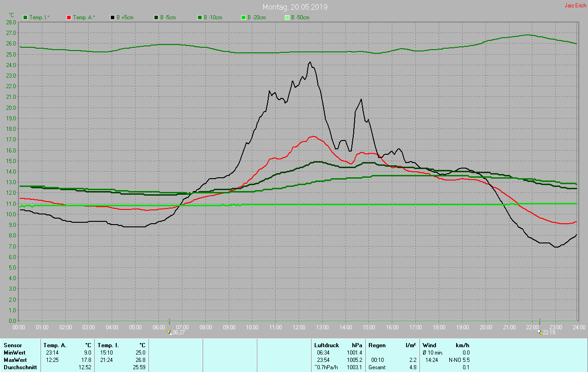Click the rain maximum value 2.2
This screenshot has height=372, width=588.
point(413,360)
